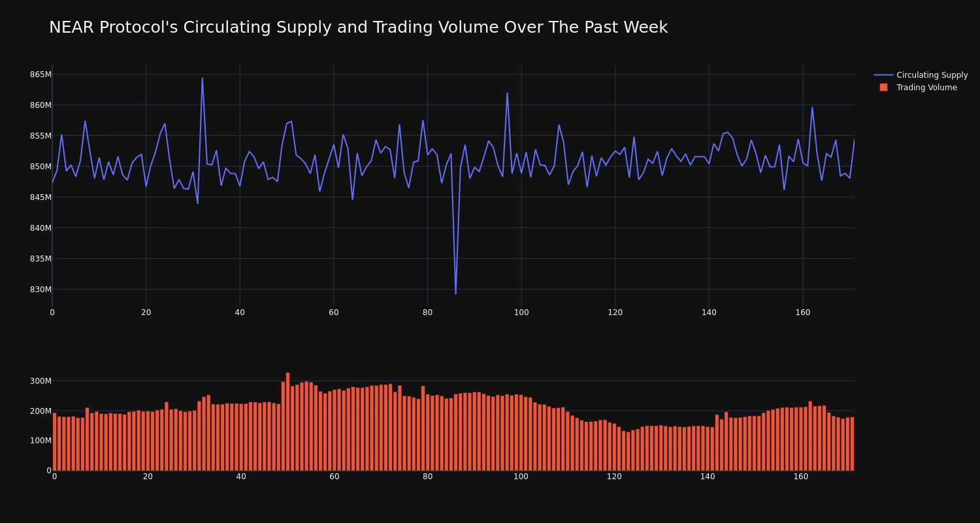This screenshot has height=523, width=980.
Task: Click the 60 tick on volume x-axis
Action: [x=335, y=477]
